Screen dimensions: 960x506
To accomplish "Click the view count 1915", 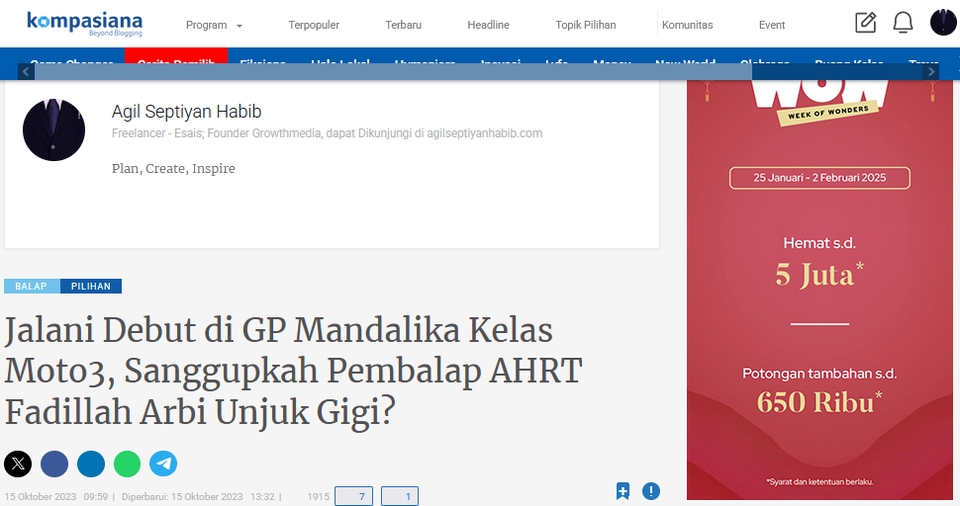I will tap(318, 497).
